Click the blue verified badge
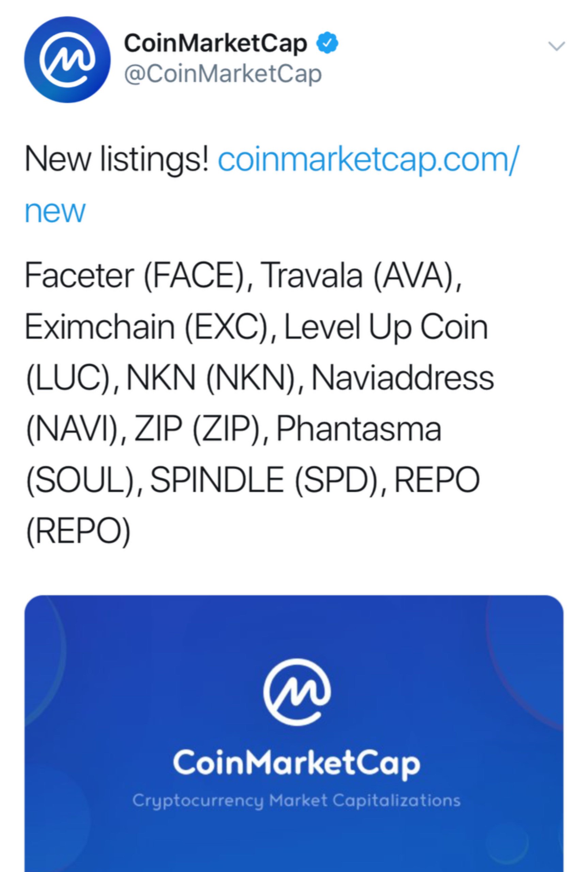This screenshot has width=588, height=872. [327, 43]
